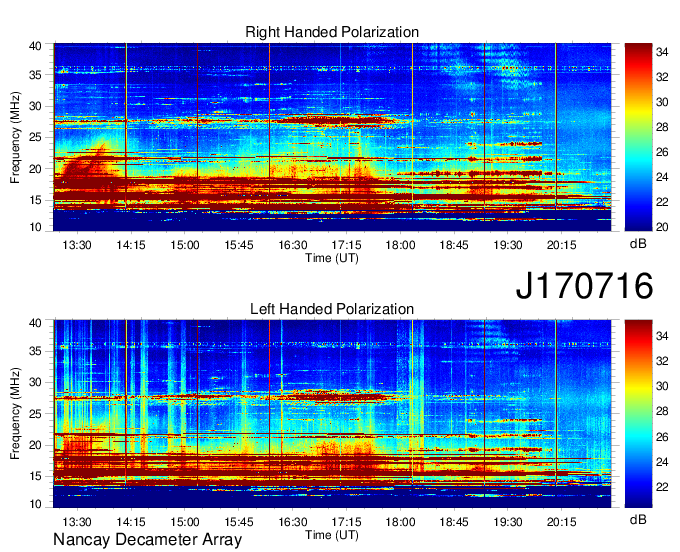This screenshot has width=680, height=552.
Task: Click the 19:30 time tick on Right Handed plot
Action: coord(508,245)
